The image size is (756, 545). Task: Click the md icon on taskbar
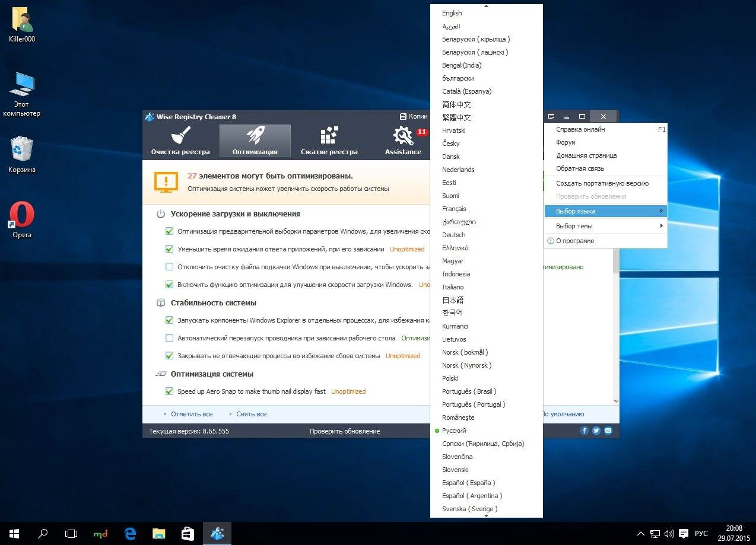point(101,534)
